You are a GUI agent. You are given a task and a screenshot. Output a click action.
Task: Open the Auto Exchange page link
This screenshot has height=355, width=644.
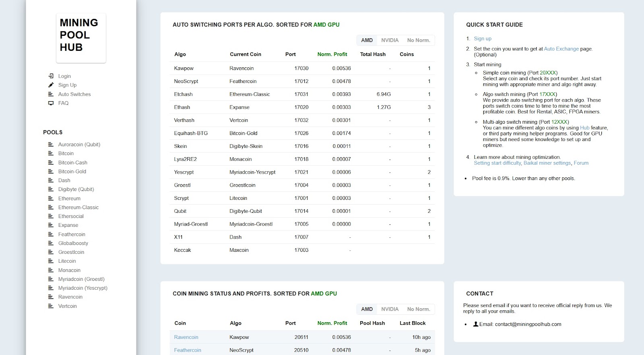click(561, 49)
